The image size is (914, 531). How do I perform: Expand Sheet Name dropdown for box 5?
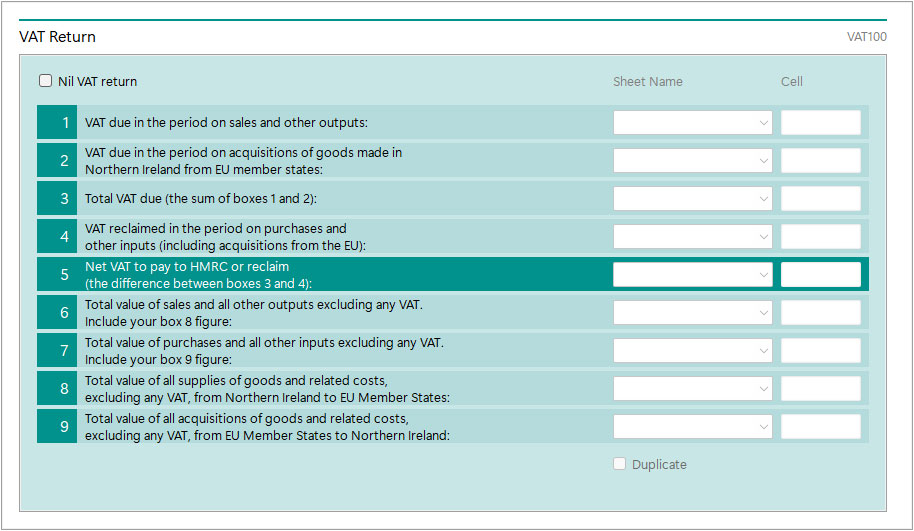692,275
